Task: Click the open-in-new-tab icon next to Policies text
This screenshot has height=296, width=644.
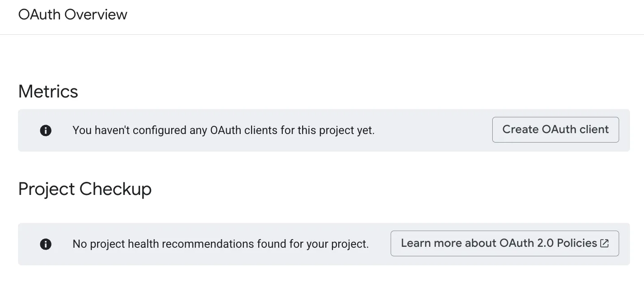Action: [x=604, y=243]
